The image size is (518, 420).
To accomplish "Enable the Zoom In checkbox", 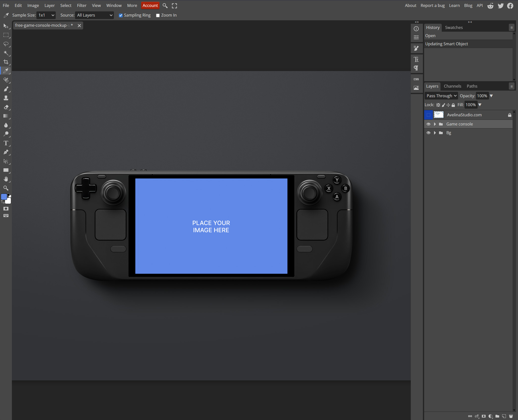I will click(158, 15).
